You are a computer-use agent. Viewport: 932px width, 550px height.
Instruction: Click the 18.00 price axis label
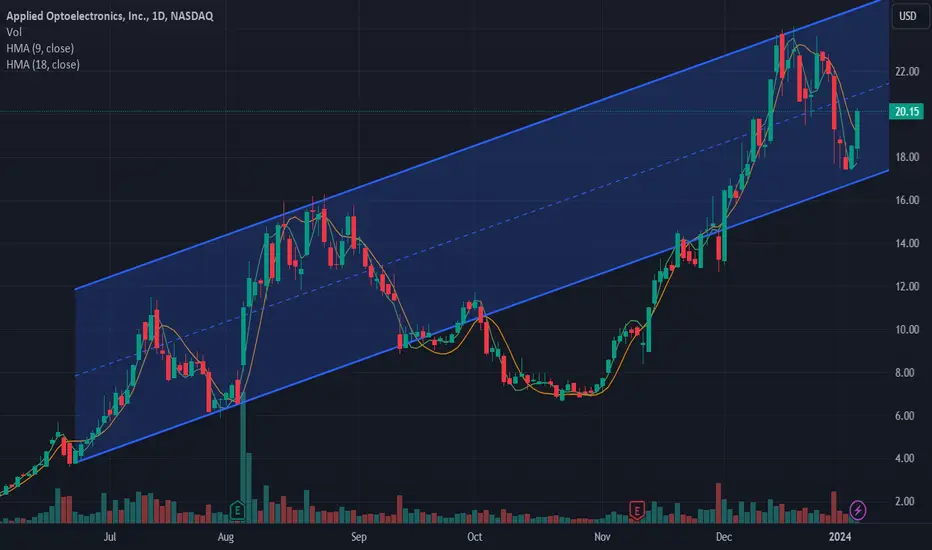pos(907,157)
